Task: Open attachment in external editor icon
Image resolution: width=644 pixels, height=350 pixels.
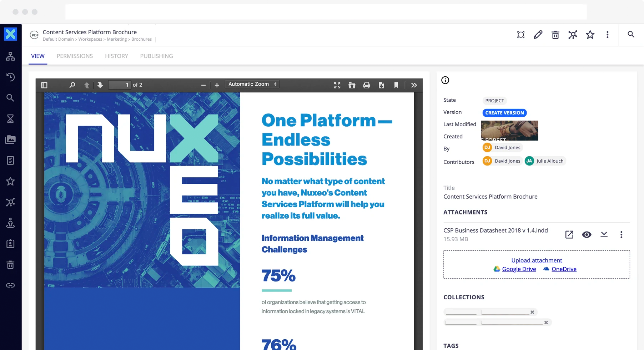Action: tap(569, 234)
